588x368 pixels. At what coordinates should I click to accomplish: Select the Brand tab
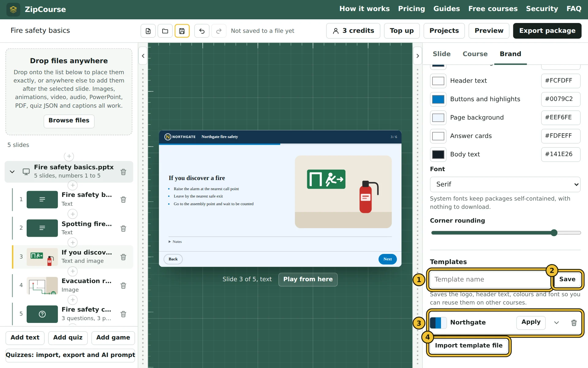pos(510,54)
